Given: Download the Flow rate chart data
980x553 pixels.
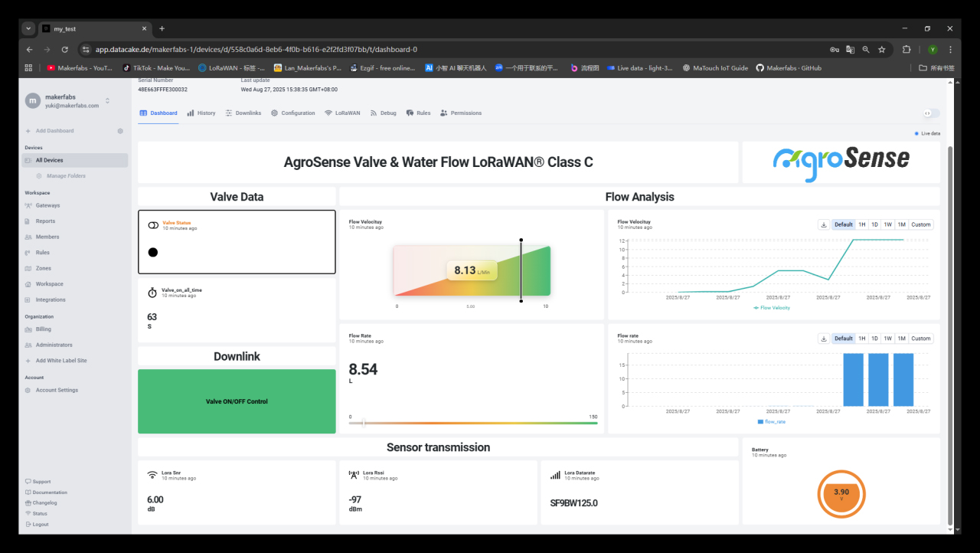Looking at the screenshot, I should (824, 339).
